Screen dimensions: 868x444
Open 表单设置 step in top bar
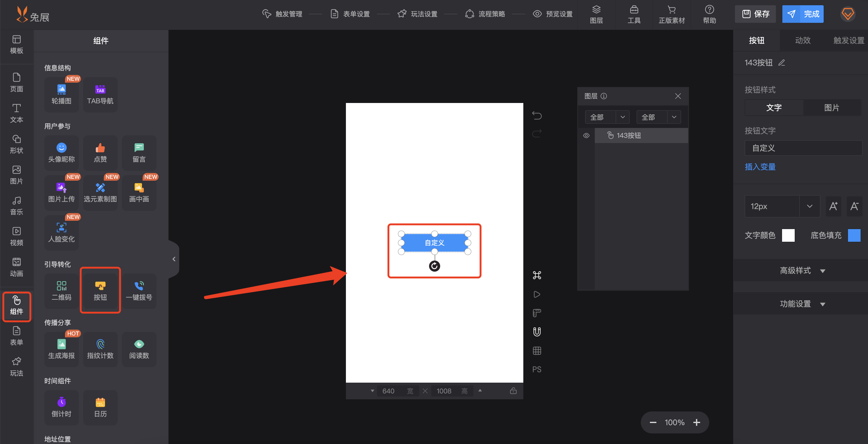(x=350, y=14)
